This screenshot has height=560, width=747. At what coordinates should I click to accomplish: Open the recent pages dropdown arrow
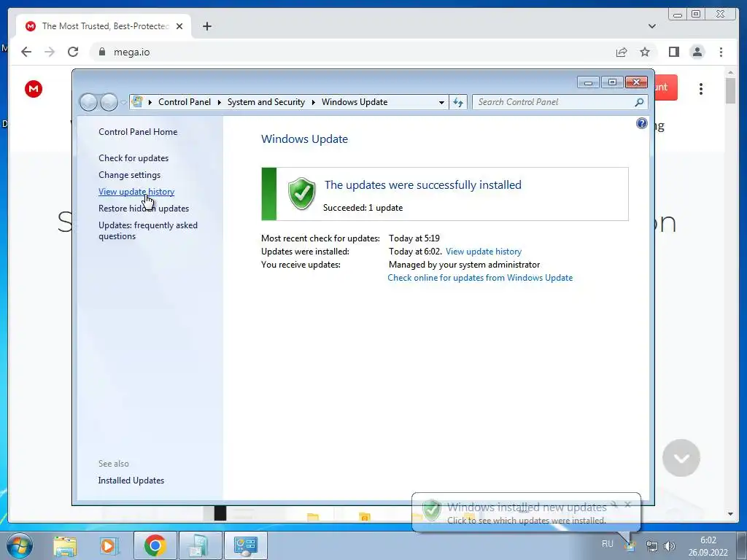tap(123, 102)
